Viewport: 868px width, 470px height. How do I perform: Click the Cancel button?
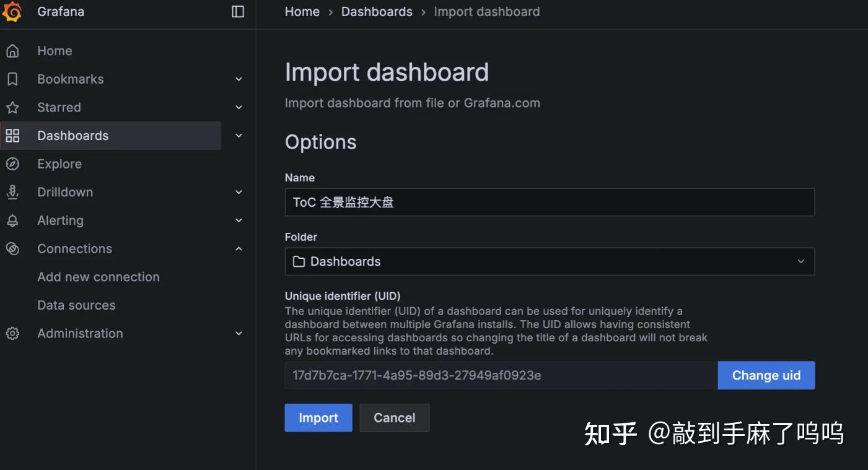394,418
